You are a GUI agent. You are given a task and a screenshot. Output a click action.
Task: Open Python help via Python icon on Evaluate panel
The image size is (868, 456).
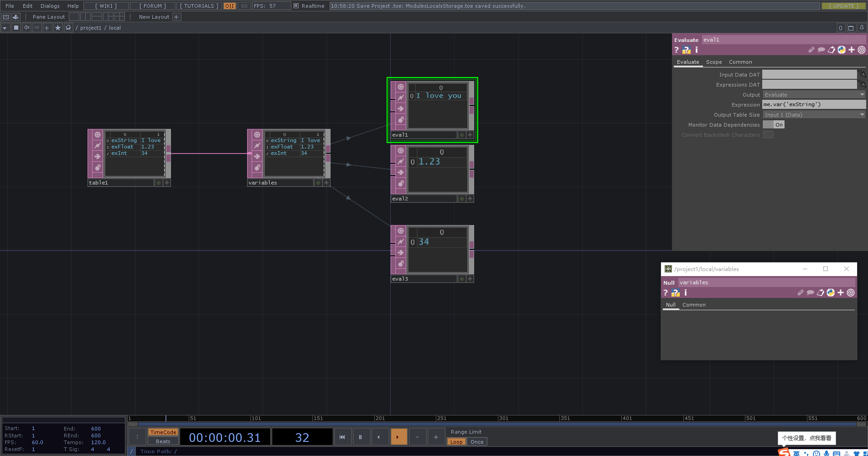pyautogui.click(x=842, y=50)
